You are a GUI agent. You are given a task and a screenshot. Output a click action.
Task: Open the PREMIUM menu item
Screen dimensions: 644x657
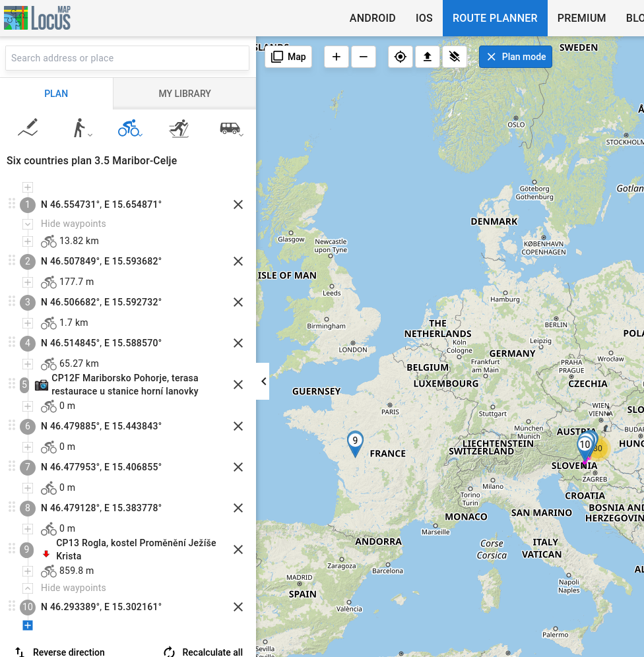click(581, 18)
